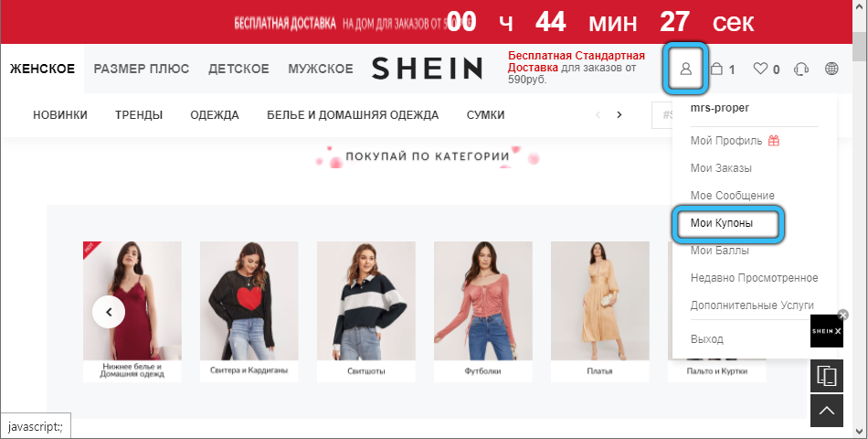The image size is (868, 439).
Task: Open the globe language selector icon
Action: pyautogui.click(x=831, y=69)
